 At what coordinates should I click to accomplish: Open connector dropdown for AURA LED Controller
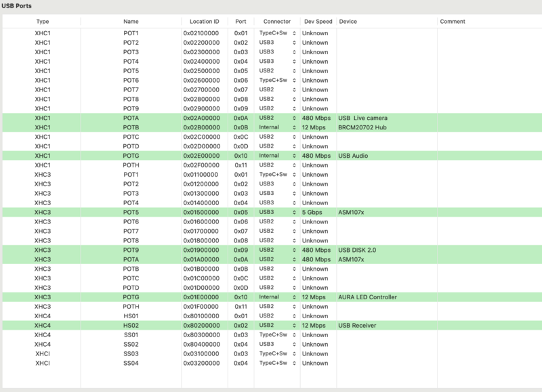click(294, 297)
